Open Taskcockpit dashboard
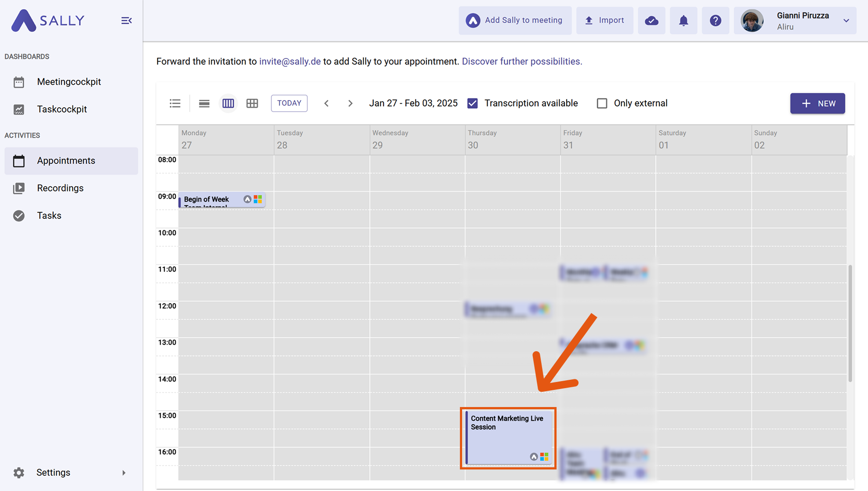 pos(62,109)
